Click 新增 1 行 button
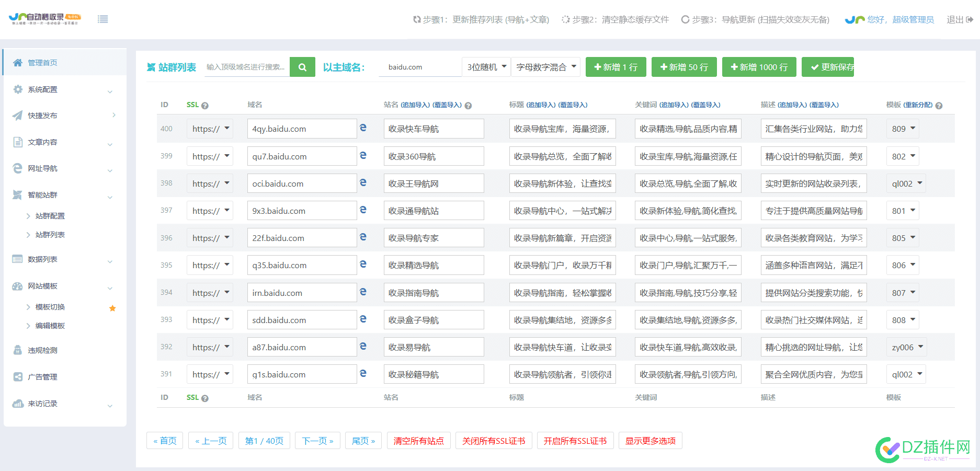 [x=616, y=67]
